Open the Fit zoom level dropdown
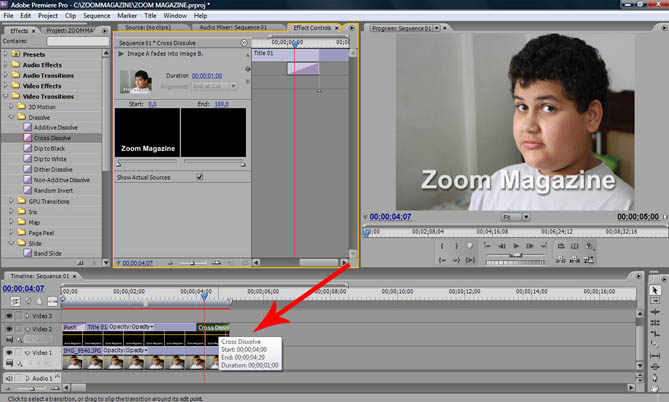669x402 pixels. pyautogui.click(x=513, y=216)
